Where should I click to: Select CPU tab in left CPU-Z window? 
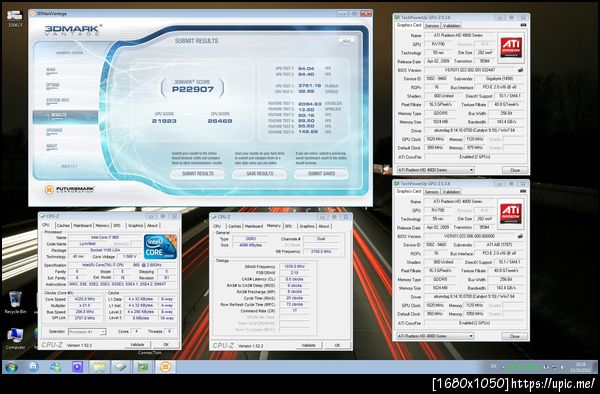(x=46, y=225)
